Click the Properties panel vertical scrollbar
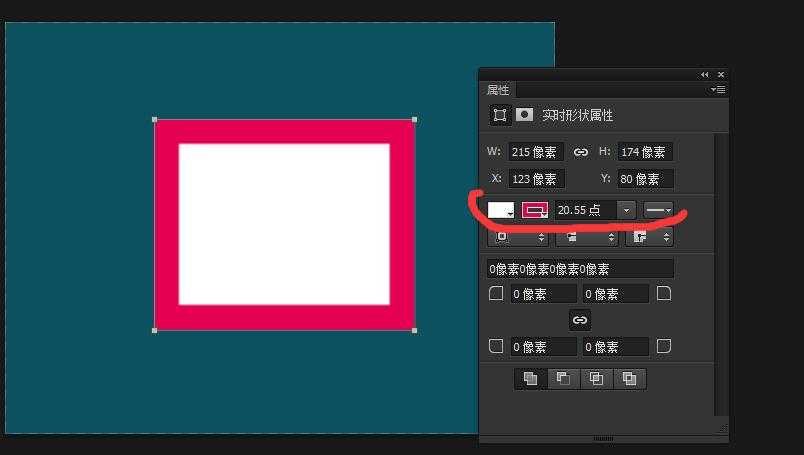The width and height of the screenshot is (804, 455). (x=721, y=274)
